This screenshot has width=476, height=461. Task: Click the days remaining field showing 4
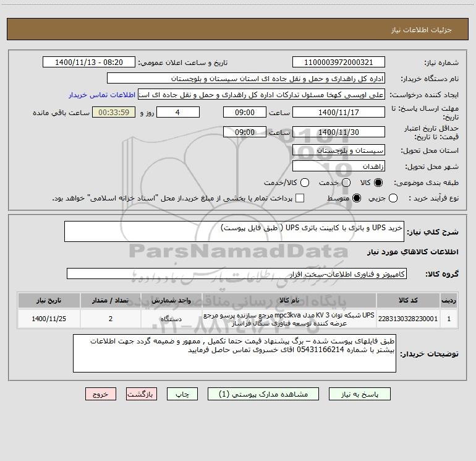[178, 112]
